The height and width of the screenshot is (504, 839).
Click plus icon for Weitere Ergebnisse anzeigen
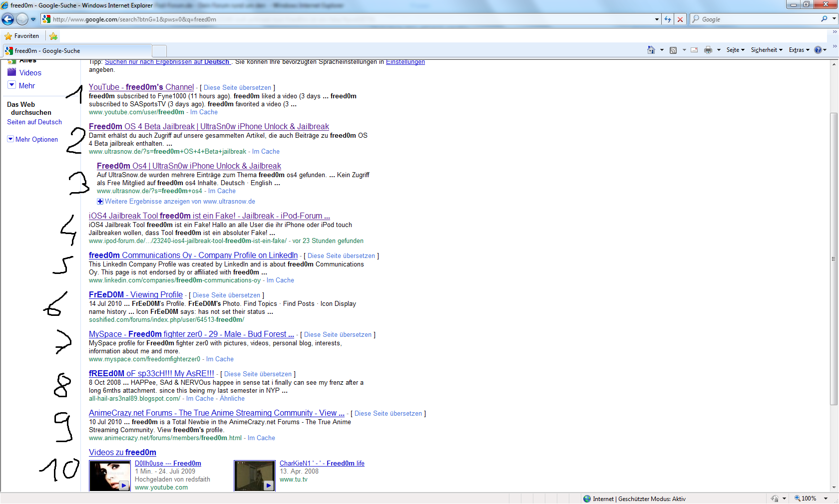100,202
